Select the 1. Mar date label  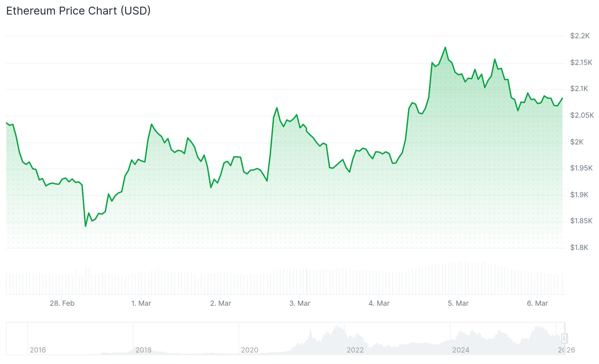click(141, 303)
